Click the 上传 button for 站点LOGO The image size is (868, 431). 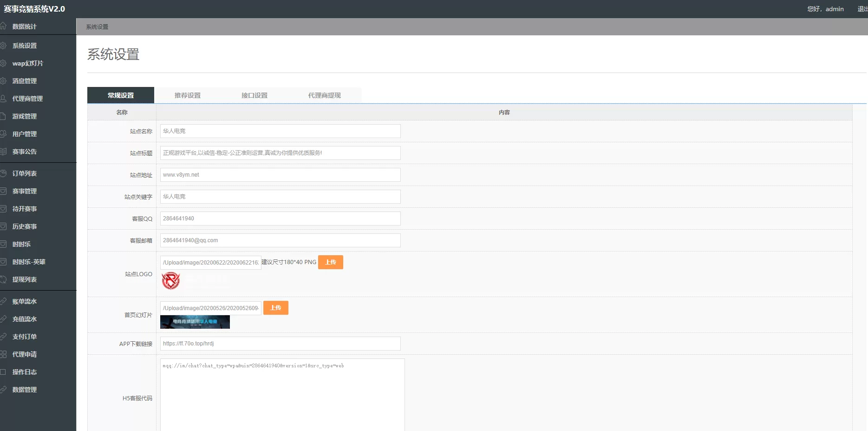330,262
